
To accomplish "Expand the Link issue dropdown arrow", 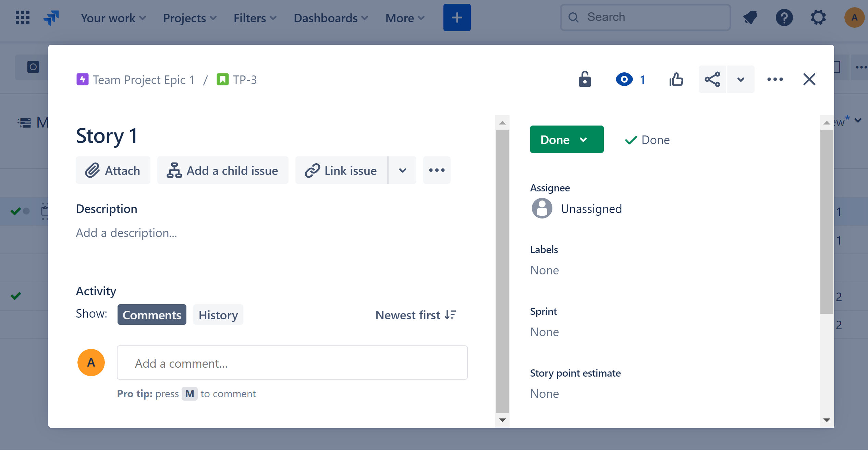I will point(402,170).
